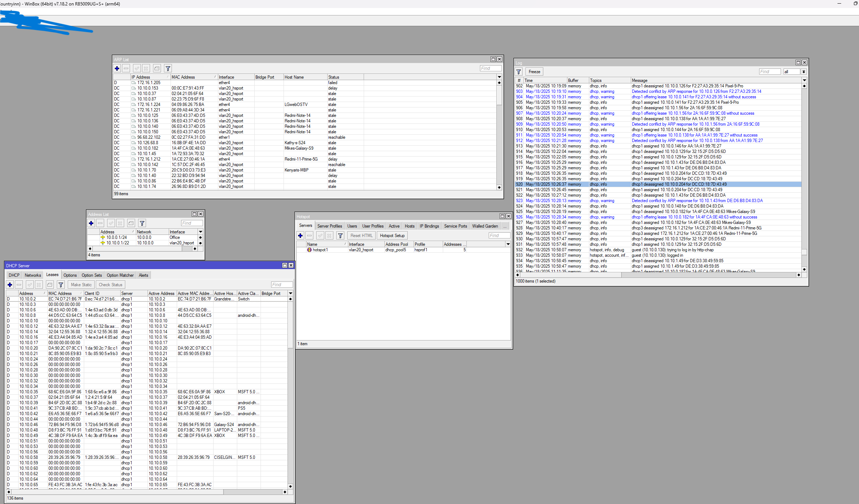This screenshot has width=859, height=504.
Task: Copy the selected ARP entry
Action: coord(157,68)
